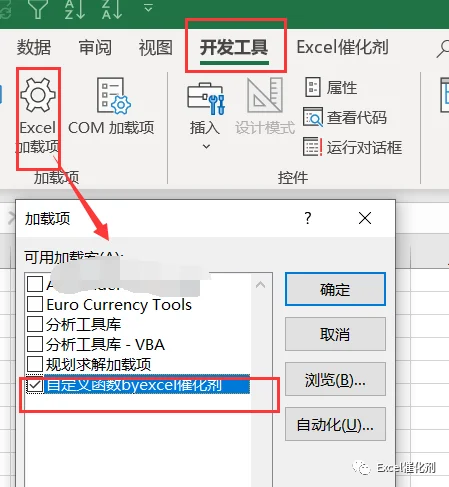This screenshot has width=449, height=487.
Task: Close the 加载项 dialog
Action: click(365, 219)
